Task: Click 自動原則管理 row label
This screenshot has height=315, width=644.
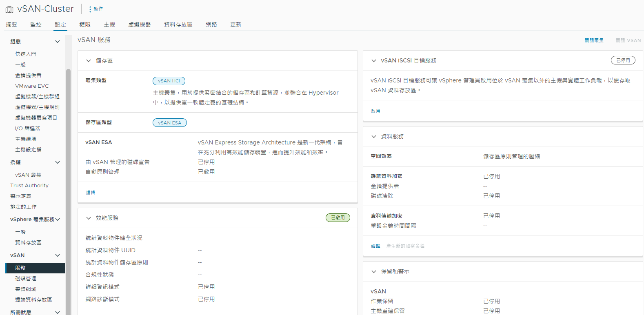Action: coord(102,172)
